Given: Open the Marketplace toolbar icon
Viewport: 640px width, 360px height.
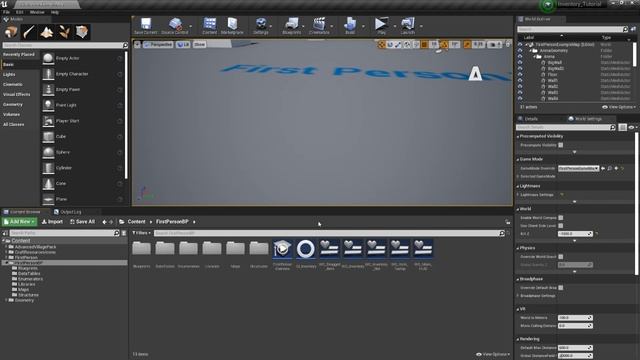Looking at the screenshot, I should (232, 26).
